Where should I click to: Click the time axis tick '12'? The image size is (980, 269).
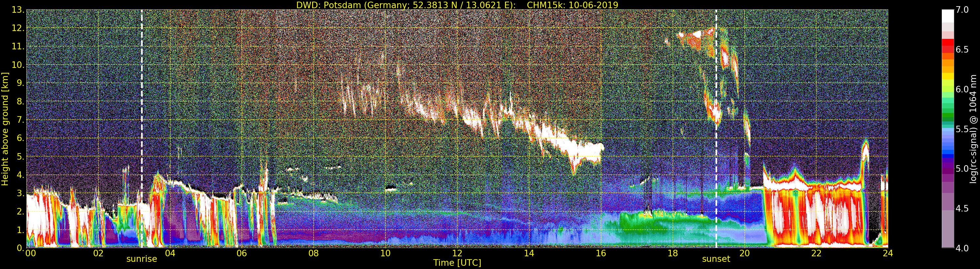pos(457,253)
